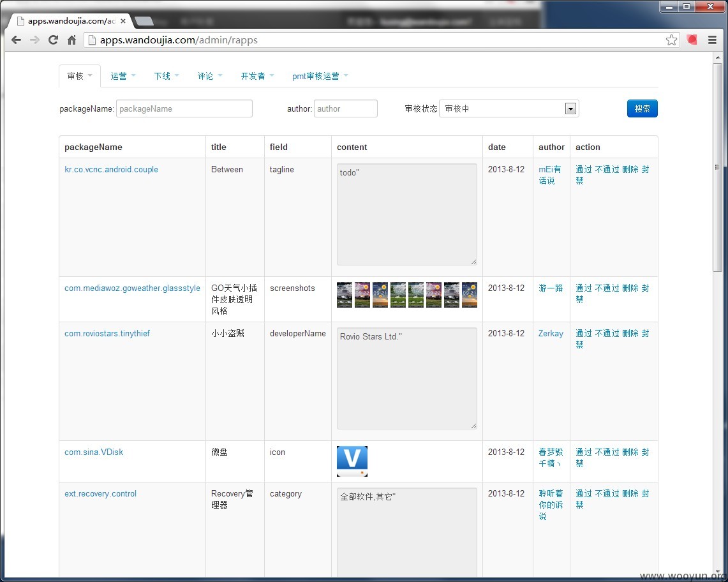Image resolution: width=728 pixels, height=582 pixels.
Task: Close the apps.wandoujia.com browser tab
Action: [123, 21]
